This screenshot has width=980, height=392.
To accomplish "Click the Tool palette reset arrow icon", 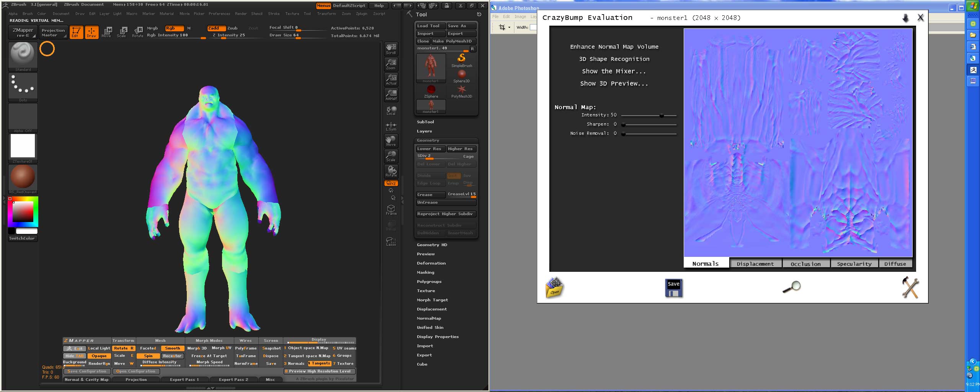I will [x=479, y=14].
